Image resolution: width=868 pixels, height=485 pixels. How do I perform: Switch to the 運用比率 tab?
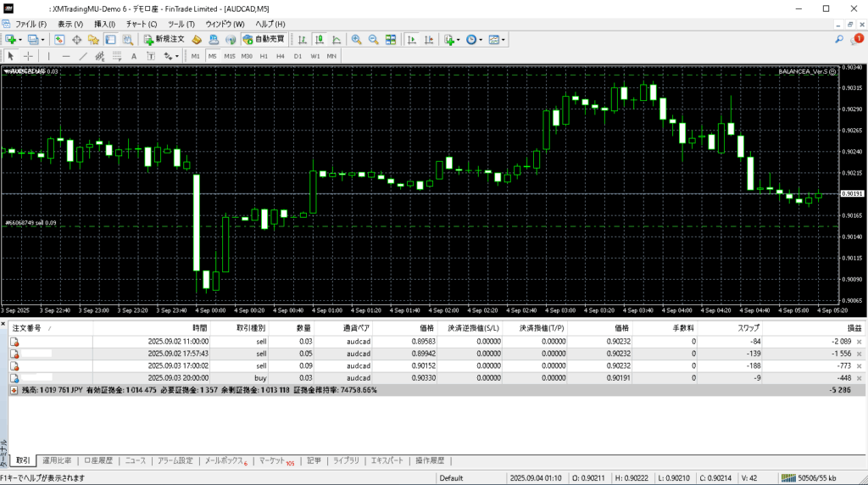[x=57, y=460]
